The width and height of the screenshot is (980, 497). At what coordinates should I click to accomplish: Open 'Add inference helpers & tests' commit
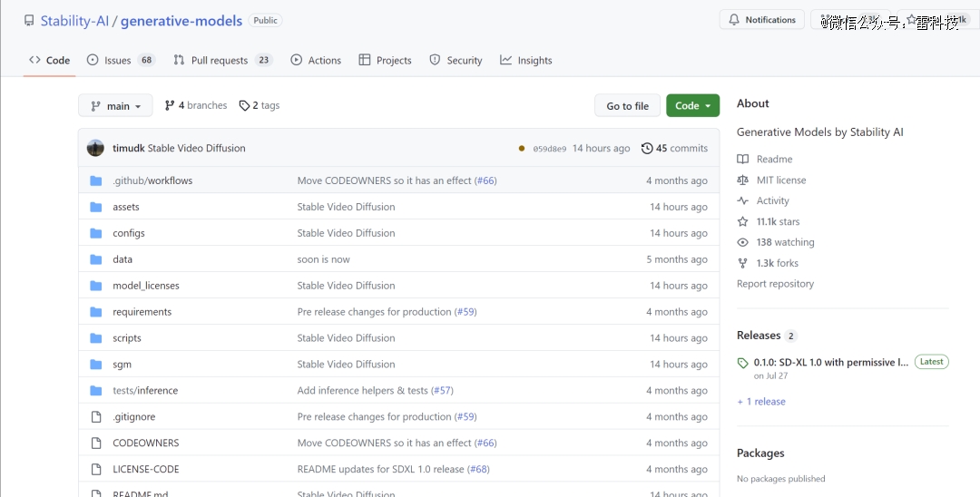click(x=362, y=390)
